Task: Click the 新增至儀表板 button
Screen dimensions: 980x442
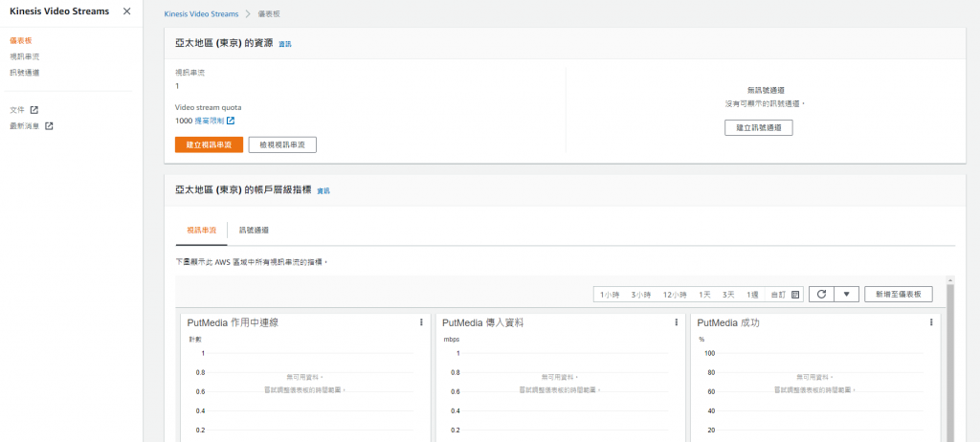Action: click(899, 295)
